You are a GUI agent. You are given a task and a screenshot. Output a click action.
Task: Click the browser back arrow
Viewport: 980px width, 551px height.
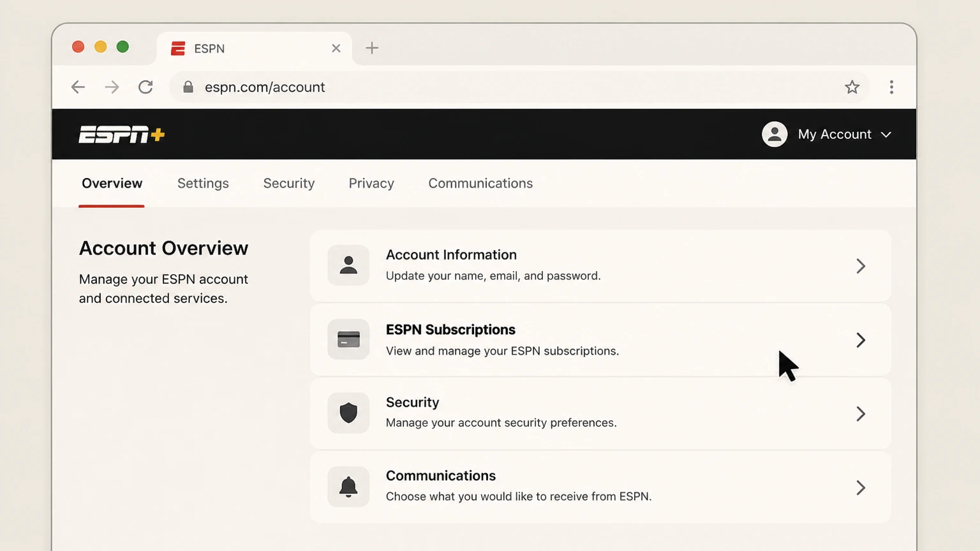coord(78,87)
